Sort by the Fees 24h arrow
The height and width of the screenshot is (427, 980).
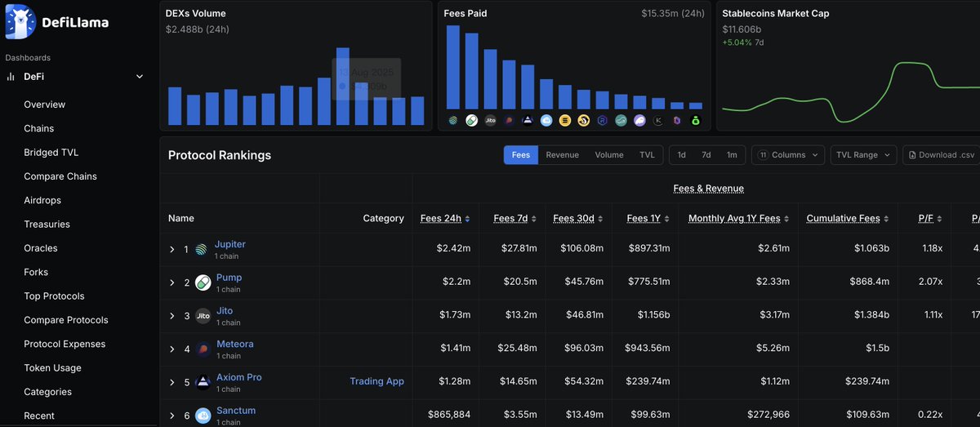click(x=469, y=219)
